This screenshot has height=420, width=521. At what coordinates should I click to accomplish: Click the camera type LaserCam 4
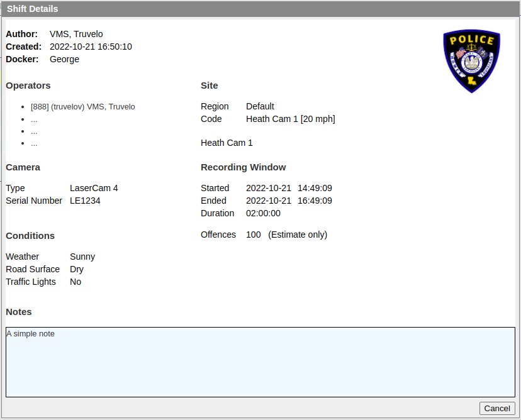pos(94,188)
